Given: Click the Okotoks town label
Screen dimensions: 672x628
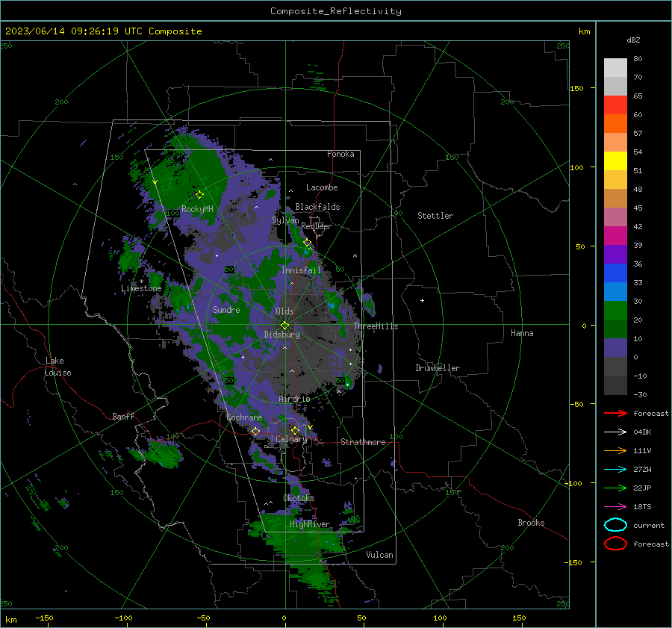Looking at the screenshot, I should coord(299,498).
